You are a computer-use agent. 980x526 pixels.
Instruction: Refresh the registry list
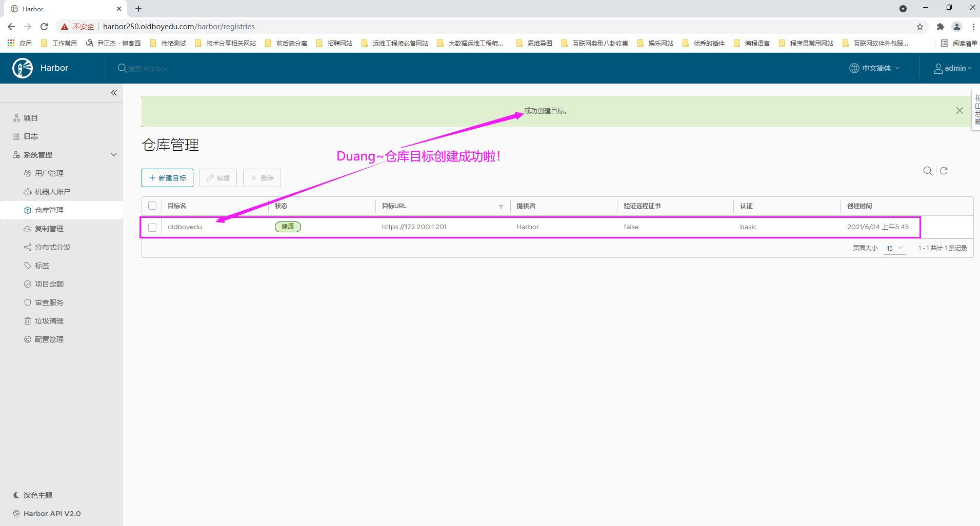944,171
